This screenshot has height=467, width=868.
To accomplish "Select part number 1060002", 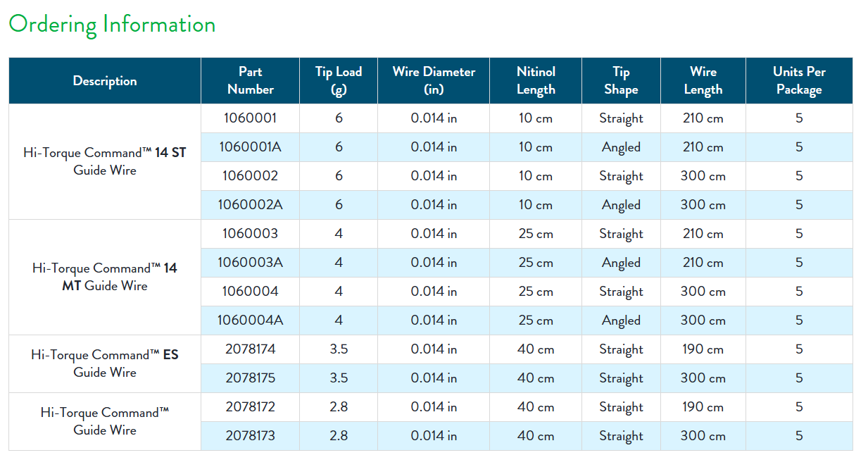I will pyautogui.click(x=251, y=176).
